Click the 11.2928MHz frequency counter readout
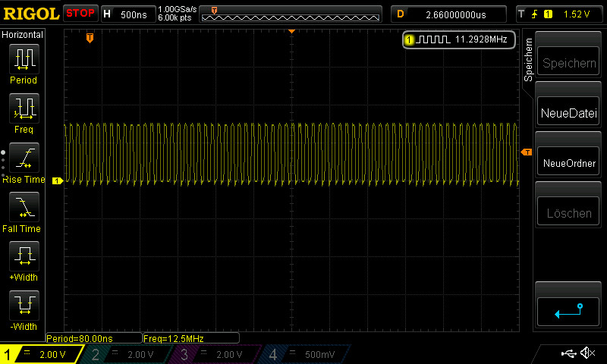The width and height of the screenshot is (607, 364). (x=481, y=39)
